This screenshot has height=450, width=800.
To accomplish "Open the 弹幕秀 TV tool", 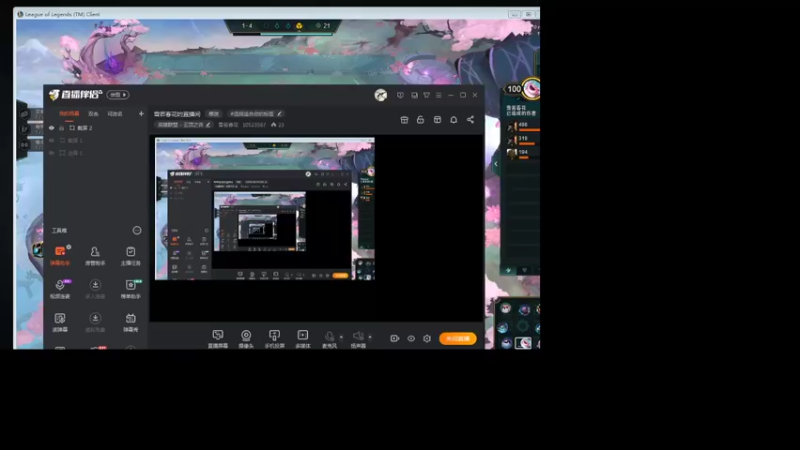I will click(x=131, y=322).
